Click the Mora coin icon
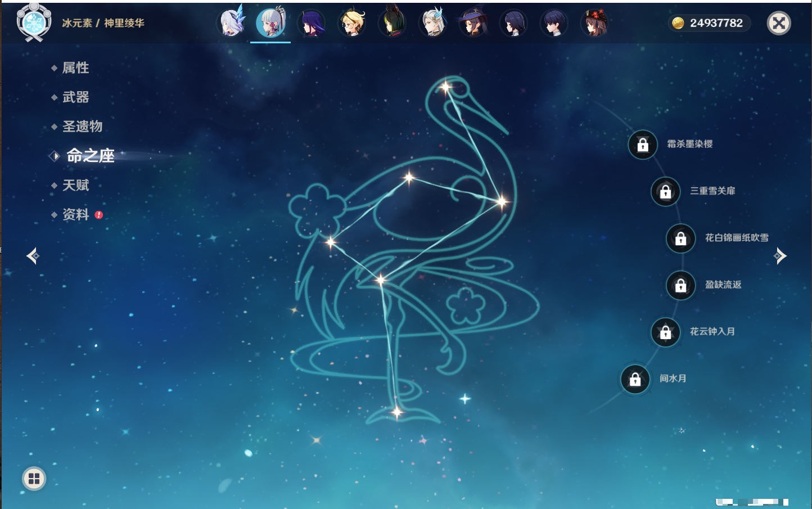Image resolution: width=812 pixels, height=509 pixels. click(x=678, y=23)
